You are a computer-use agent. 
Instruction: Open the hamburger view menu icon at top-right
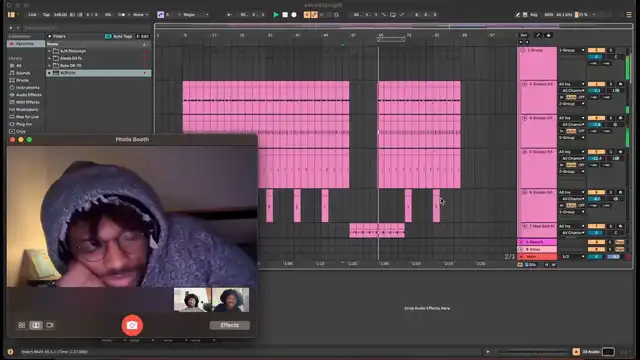[629, 15]
